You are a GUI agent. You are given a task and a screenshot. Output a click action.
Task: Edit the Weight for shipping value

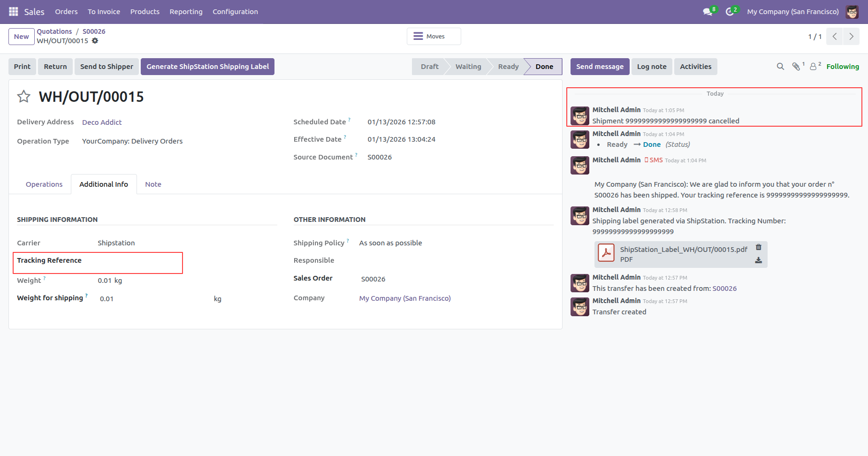coord(155,299)
